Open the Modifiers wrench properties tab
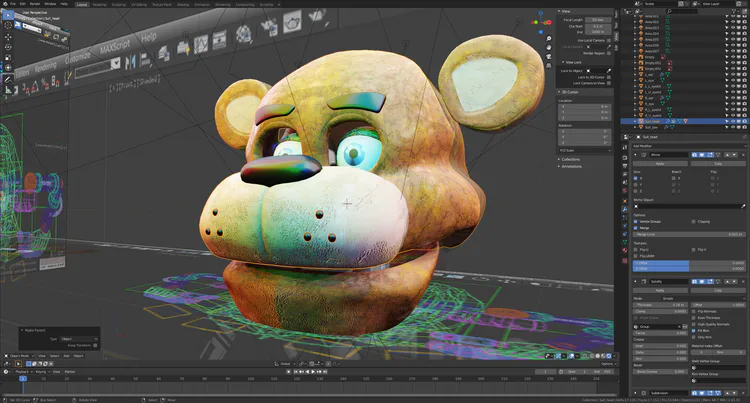 (x=625, y=209)
